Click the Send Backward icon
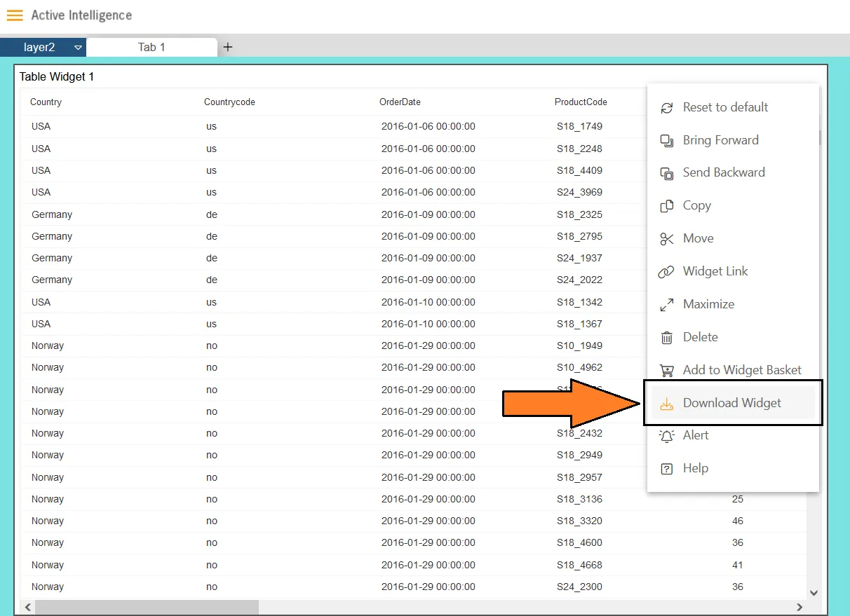This screenshot has width=850, height=616. click(x=667, y=173)
